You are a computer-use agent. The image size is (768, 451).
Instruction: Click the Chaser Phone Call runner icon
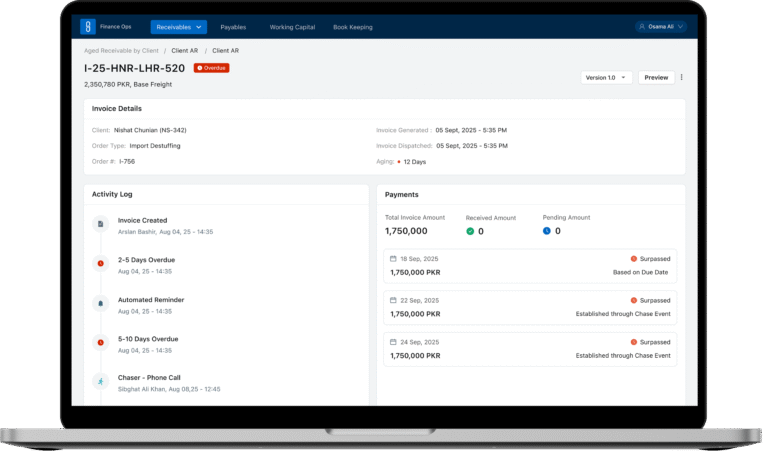pos(100,381)
